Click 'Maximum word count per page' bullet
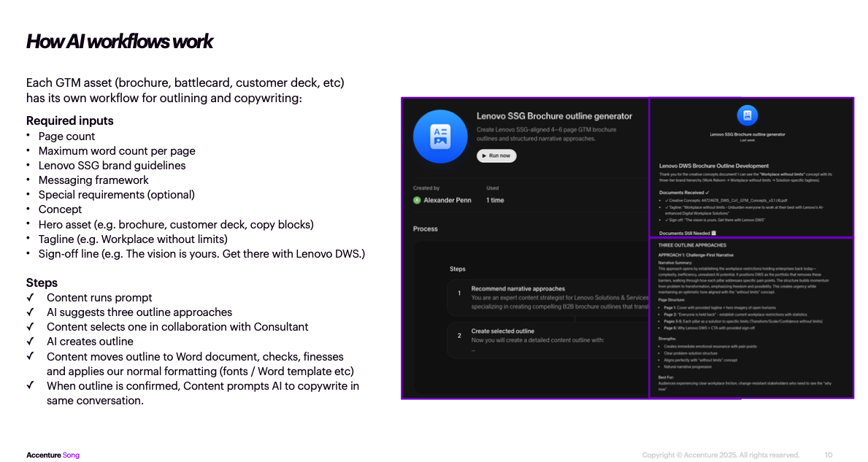 117,151
